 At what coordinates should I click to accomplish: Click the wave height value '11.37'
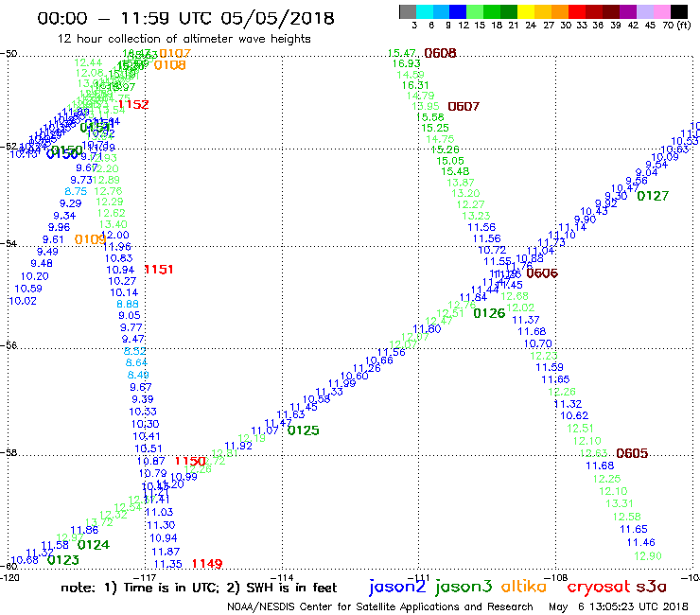click(x=525, y=320)
